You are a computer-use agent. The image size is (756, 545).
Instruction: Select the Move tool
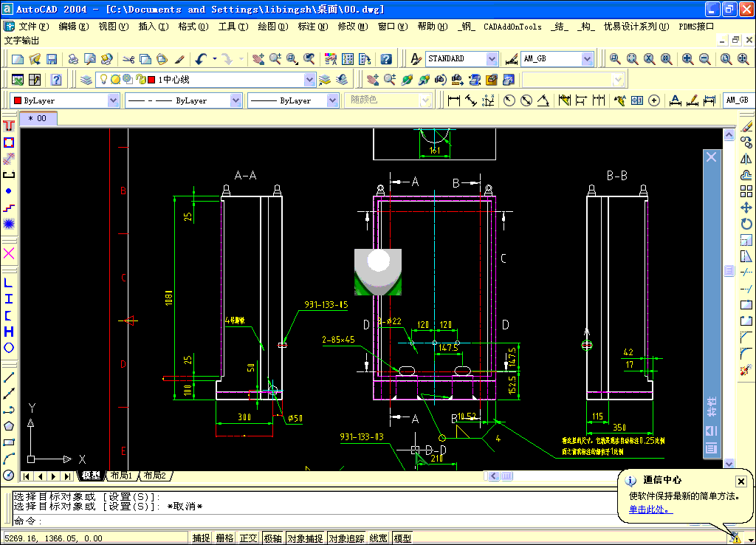(x=746, y=208)
